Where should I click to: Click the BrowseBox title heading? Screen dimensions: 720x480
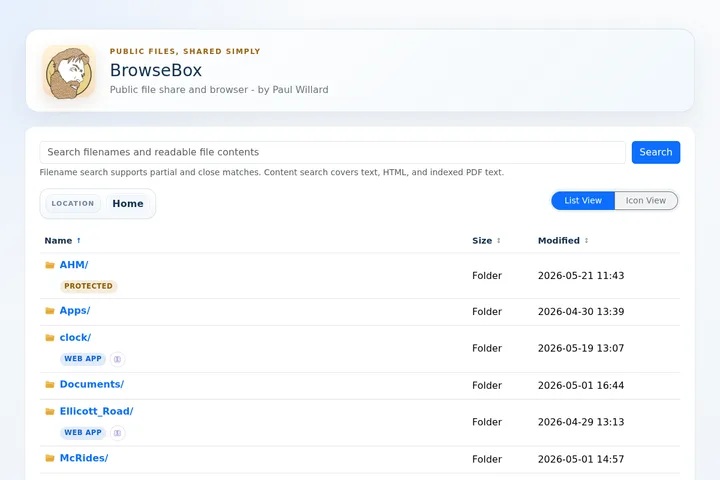(x=156, y=70)
